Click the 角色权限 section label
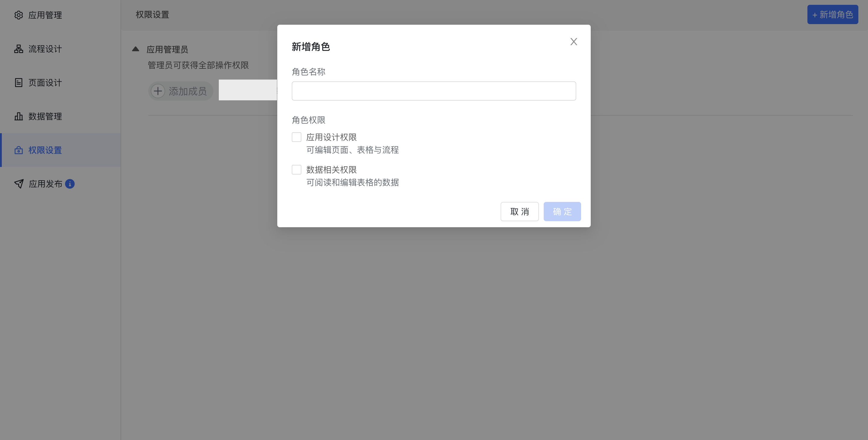The height and width of the screenshot is (440, 868). click(x=308, y=120)
